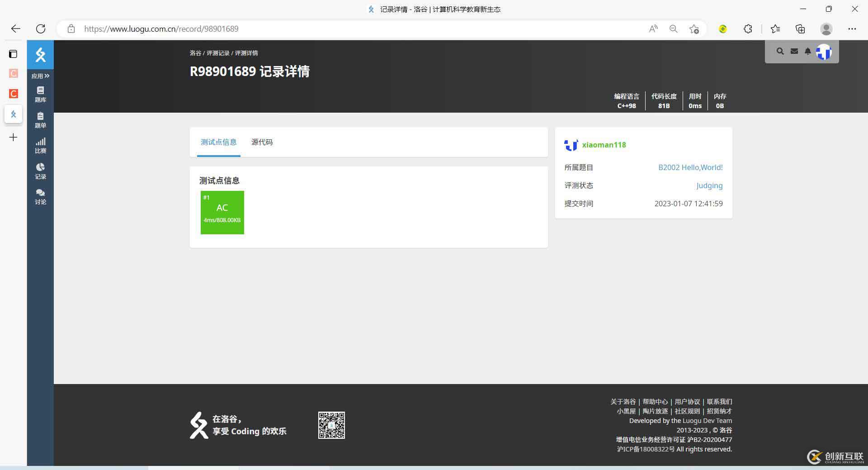This screenshot has height=470, width=868.
Task: Click the Luogu Dev Team link
Action: 707,421
